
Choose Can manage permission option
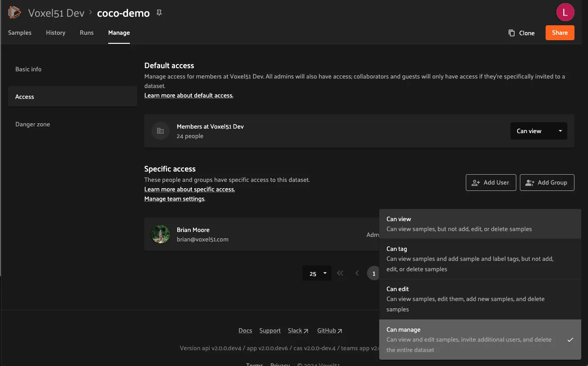coord(480,339)
